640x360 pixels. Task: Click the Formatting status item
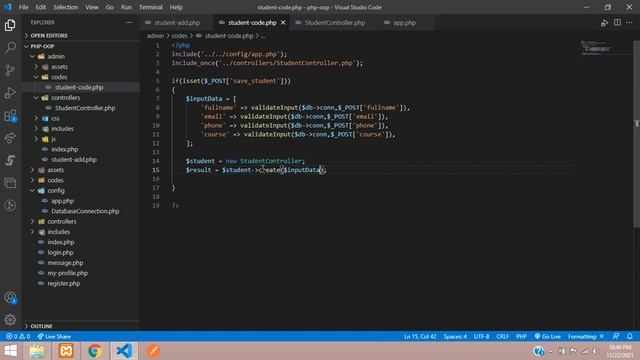pyautogui.click(x=585, y=336)
